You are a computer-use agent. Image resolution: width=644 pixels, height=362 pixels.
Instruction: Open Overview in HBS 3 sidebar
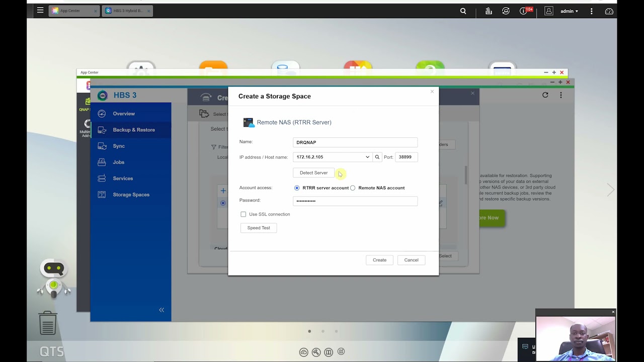[x=131, y=114]
